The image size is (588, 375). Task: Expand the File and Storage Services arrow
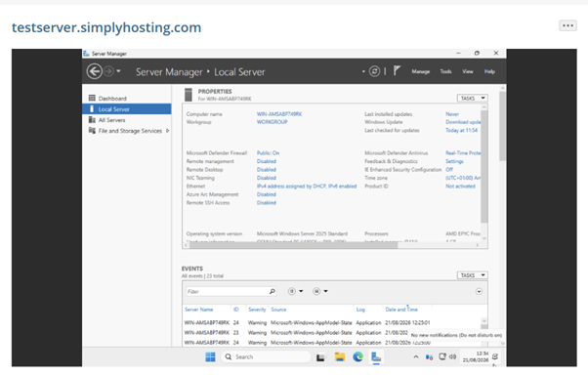tap(168, 131)
